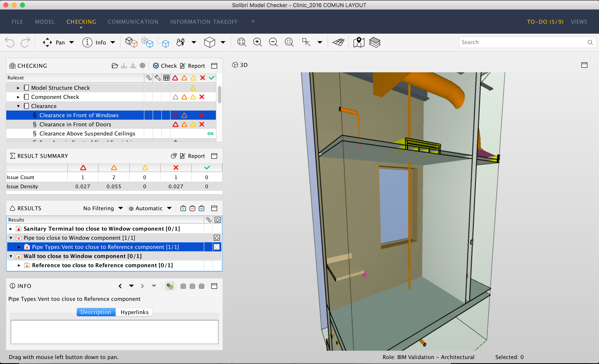Expand Component Check ruleset
Screen dimensions: 599x364
coord(18,97)
